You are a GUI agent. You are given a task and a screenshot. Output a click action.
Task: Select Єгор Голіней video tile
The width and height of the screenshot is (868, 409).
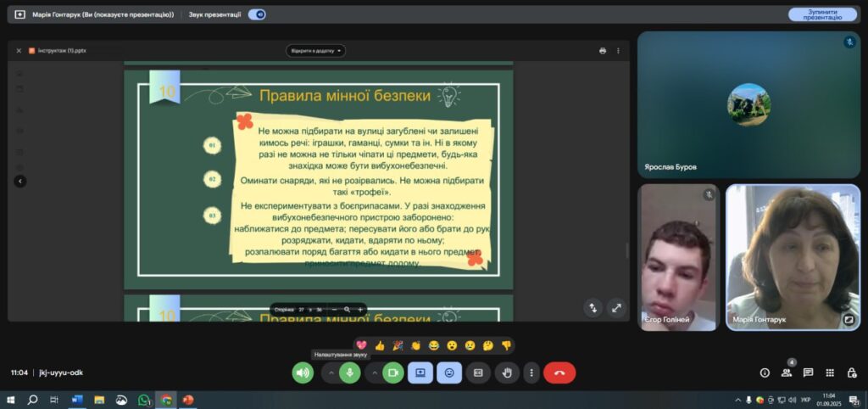tap(679, 258)
